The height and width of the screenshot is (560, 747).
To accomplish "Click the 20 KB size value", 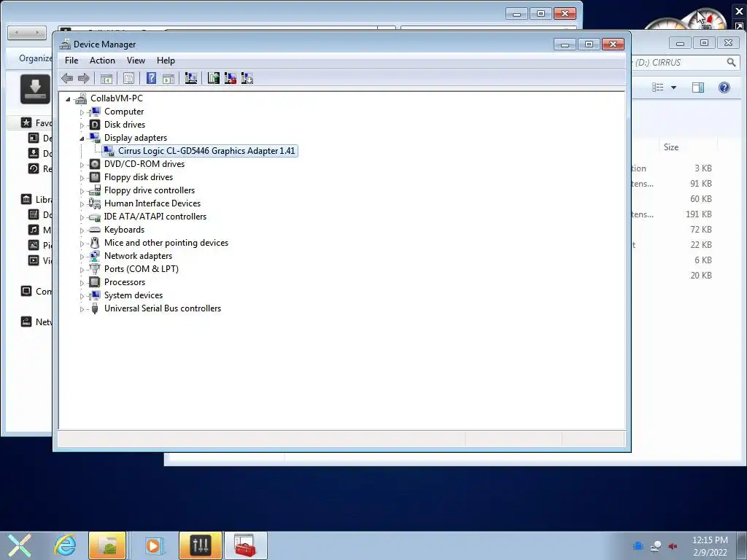I will [701, 275].
